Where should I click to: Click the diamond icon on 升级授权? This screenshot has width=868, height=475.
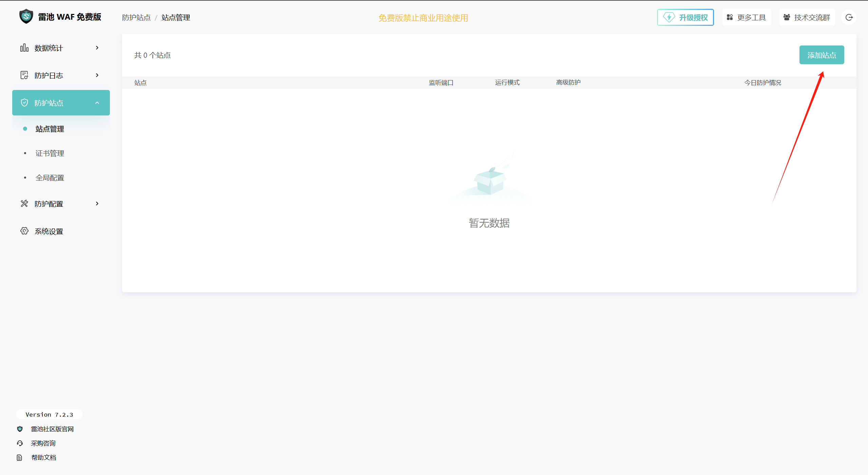point(669,17)
